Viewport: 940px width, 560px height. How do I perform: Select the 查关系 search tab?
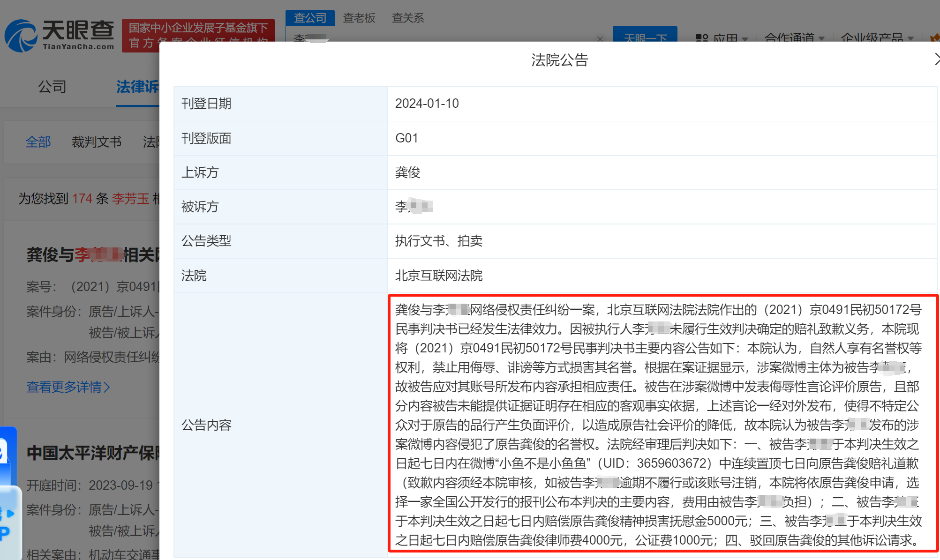coord(407,18)
